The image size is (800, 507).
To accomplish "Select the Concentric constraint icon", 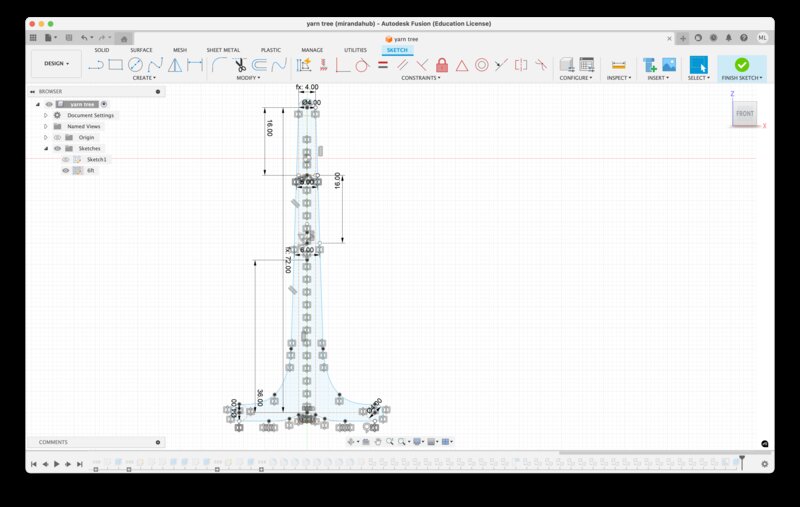I will [x=481, y=65].
